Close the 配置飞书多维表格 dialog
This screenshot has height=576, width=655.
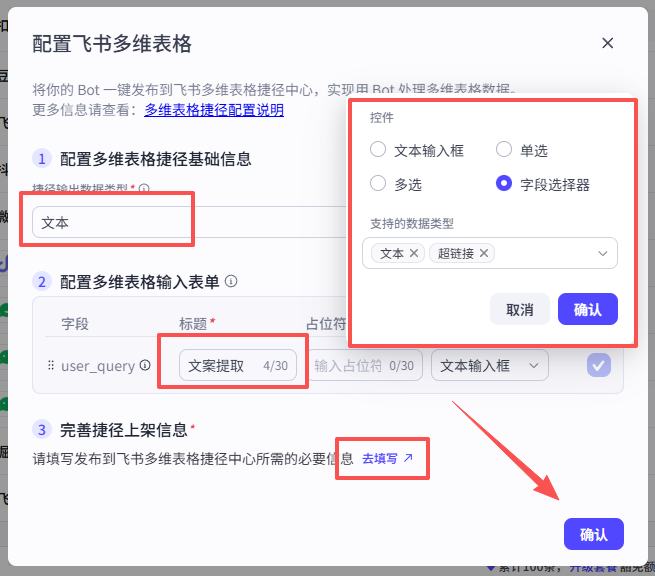tap(607, 43)
